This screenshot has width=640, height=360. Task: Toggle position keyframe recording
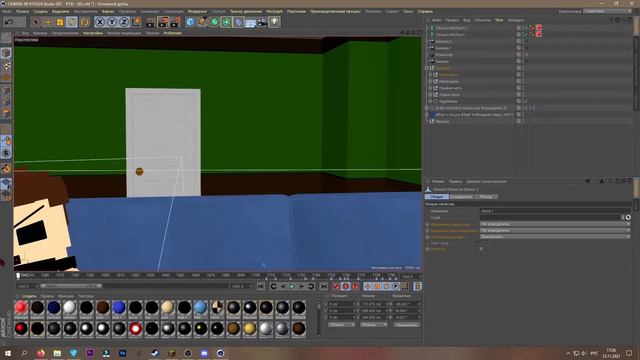tap(368, 286)
